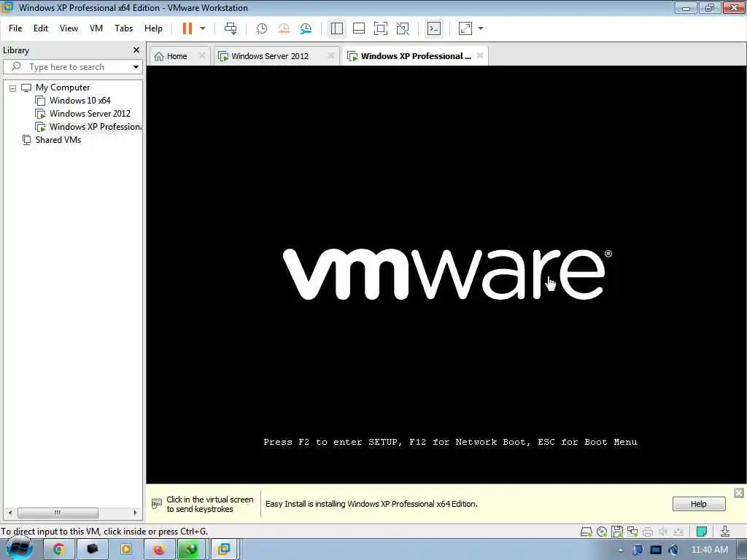
Task: Click the taskbar clock showing 11:40 AM
Action: pos(709,550)
